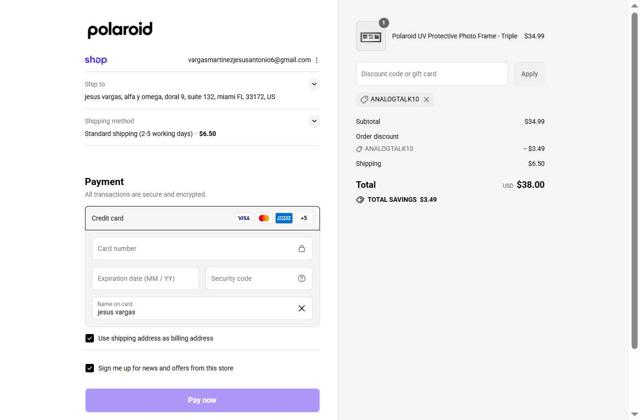640x420 pixels.
Task: Click the Mastercard icon
Action: point(264,218)
